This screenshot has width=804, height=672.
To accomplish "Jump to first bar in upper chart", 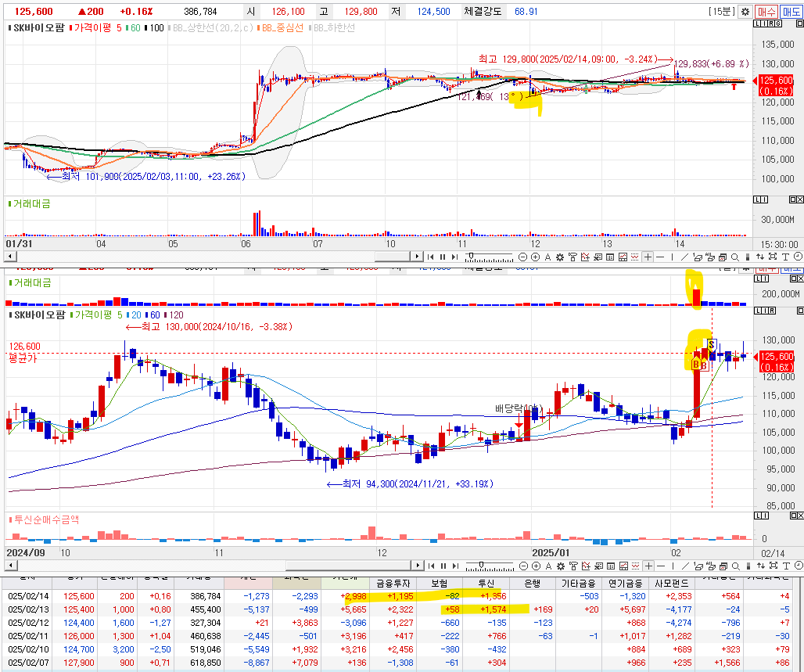I will pos(431,257).
